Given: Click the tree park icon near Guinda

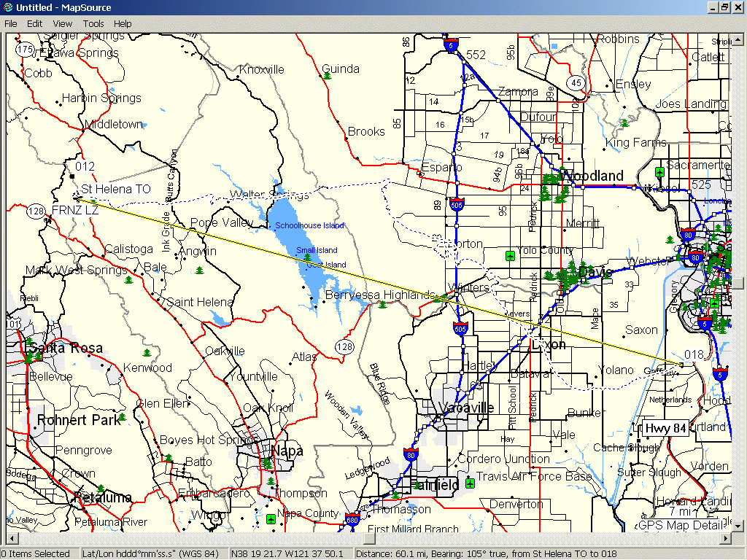Looking at the screenshot, I should [327, 75].
